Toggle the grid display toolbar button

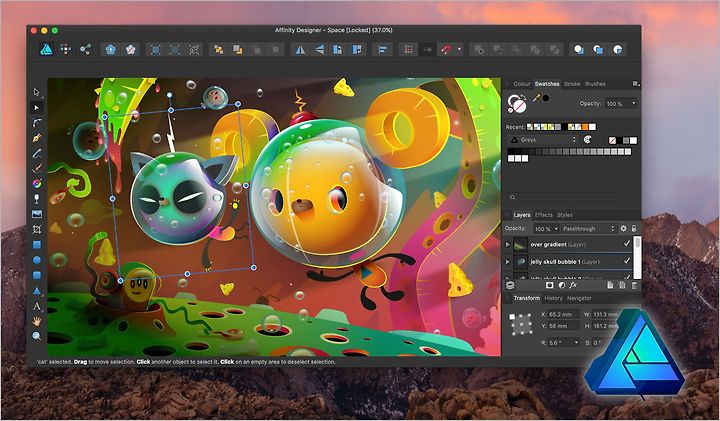tap(408, 50)
